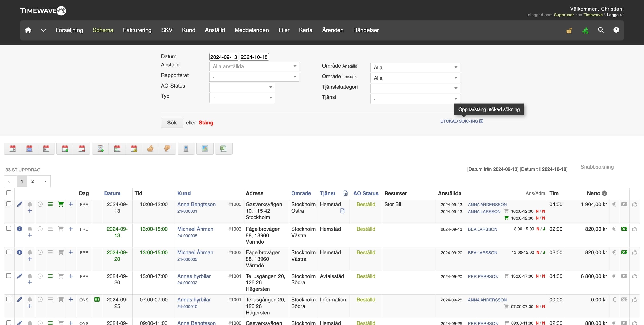Click the calendar previous-arrow toolbar icon
This screenshot has width=644, height=325.
pos(13,149)
